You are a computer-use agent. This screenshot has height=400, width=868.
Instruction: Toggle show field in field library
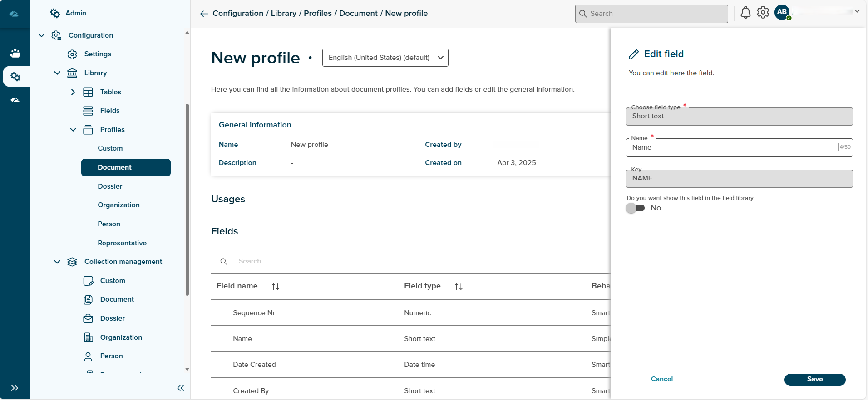pos(635,208)
